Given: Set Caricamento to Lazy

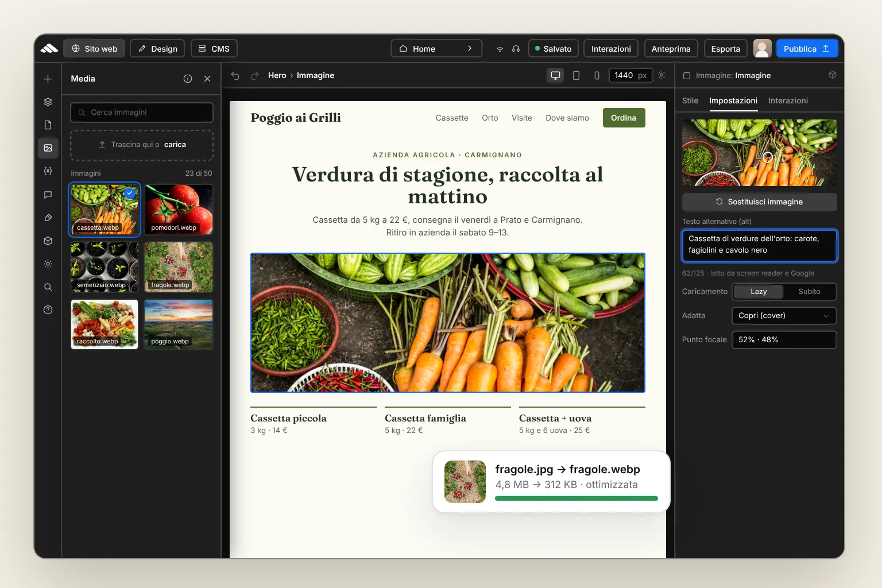Looking at the screenshot, I should 759,292.
